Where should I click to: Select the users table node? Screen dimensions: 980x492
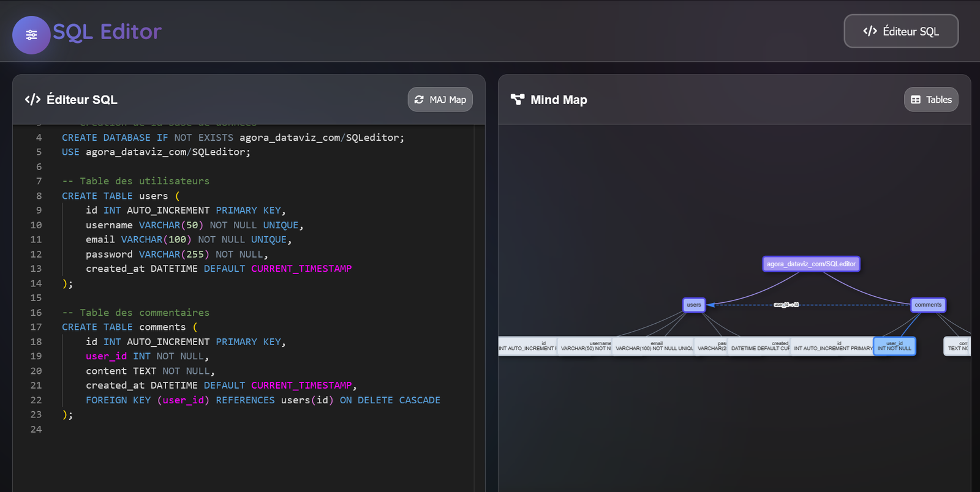694,305
